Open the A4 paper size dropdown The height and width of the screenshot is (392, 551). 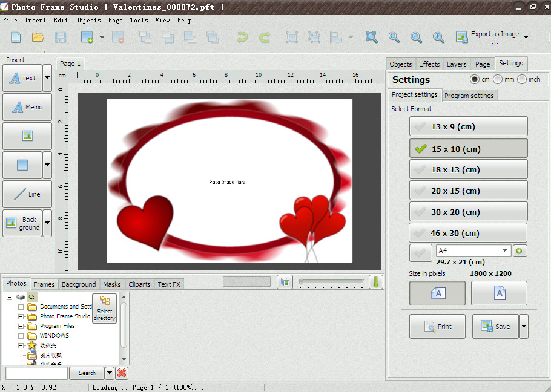pos(504,250)
